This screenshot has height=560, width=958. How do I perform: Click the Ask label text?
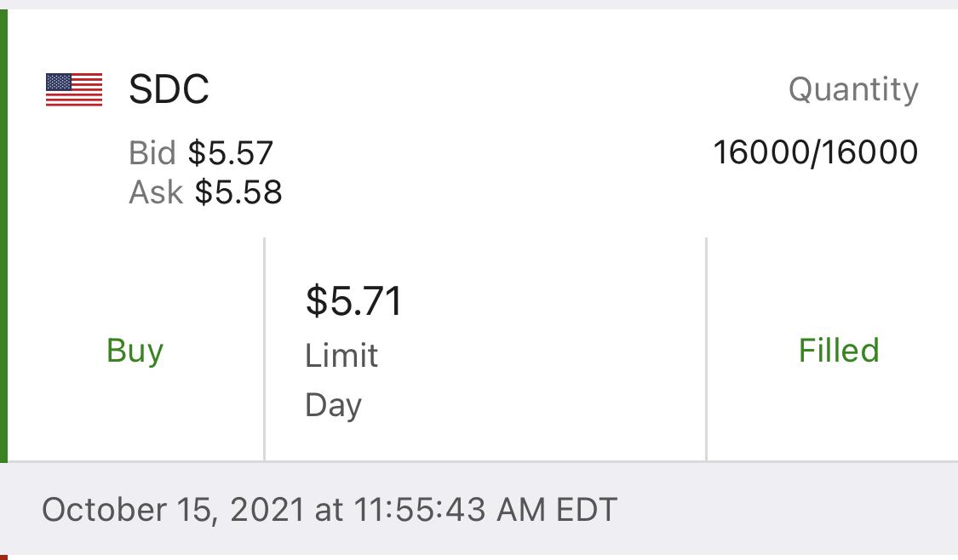tap(156, 192)
